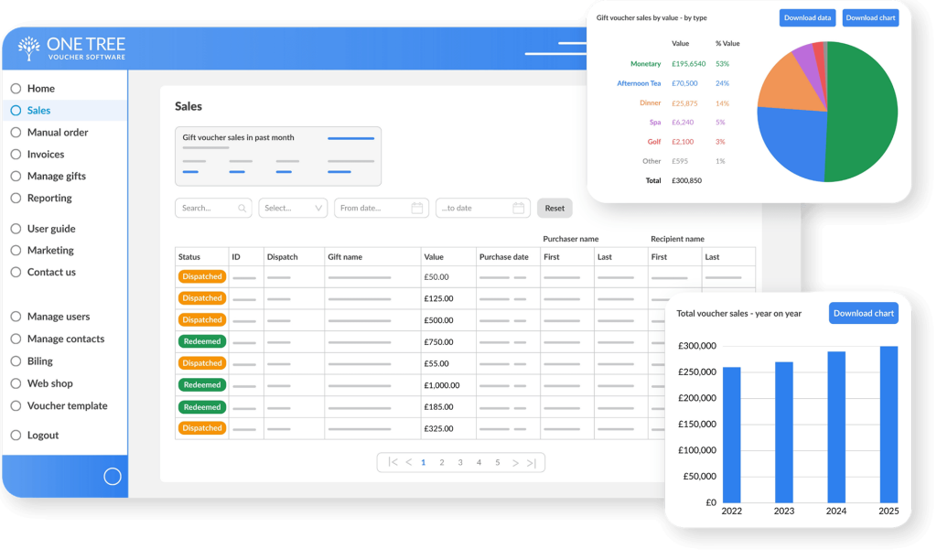Click the Reset button
Screen dimensions: 937x560
pyautogui.click(x=555, y=208)
